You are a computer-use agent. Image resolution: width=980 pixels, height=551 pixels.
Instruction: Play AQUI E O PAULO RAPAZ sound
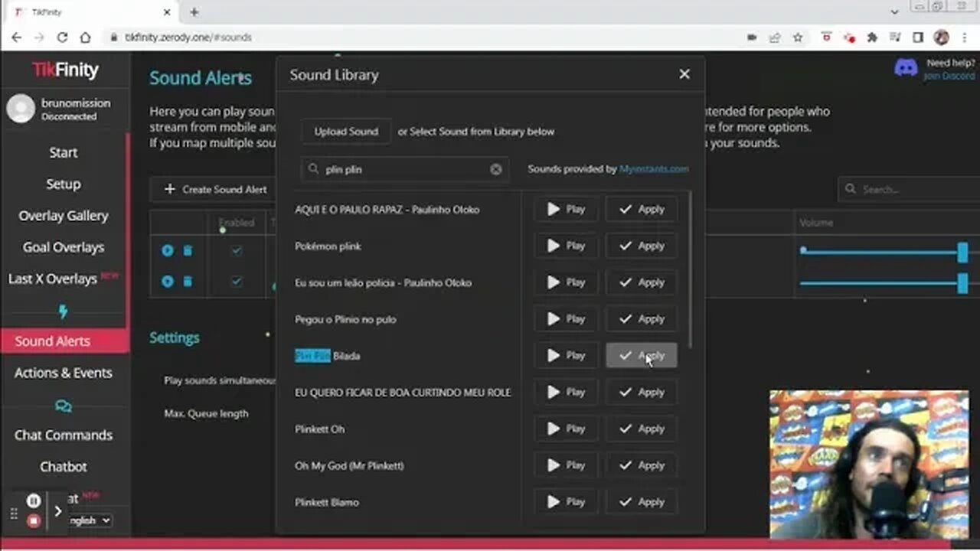[566, 209]
